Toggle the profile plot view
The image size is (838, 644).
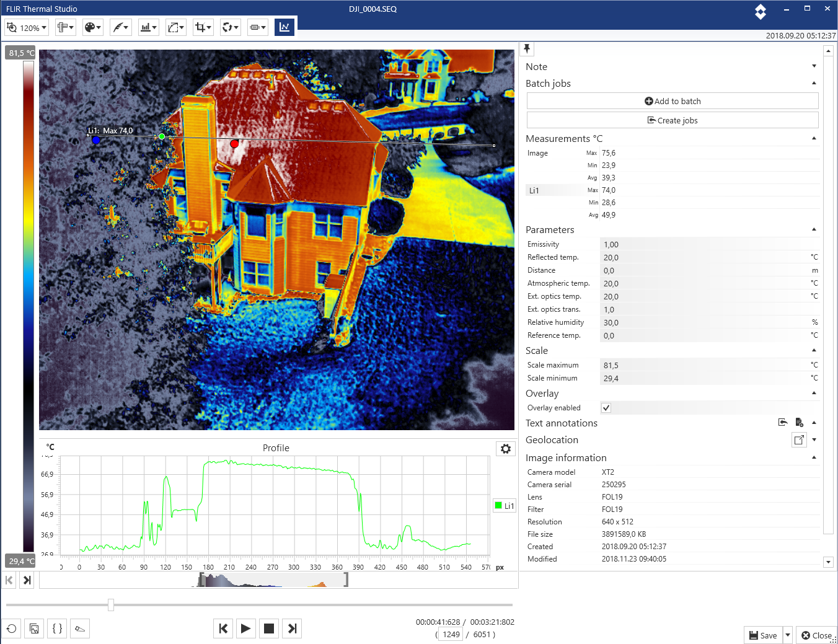coord(284,27)
